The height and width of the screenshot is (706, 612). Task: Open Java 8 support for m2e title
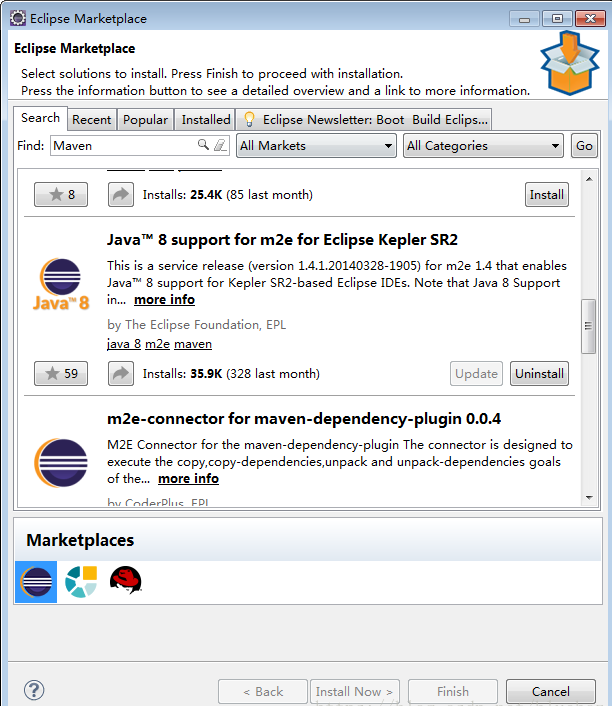[x=282, y=240]
